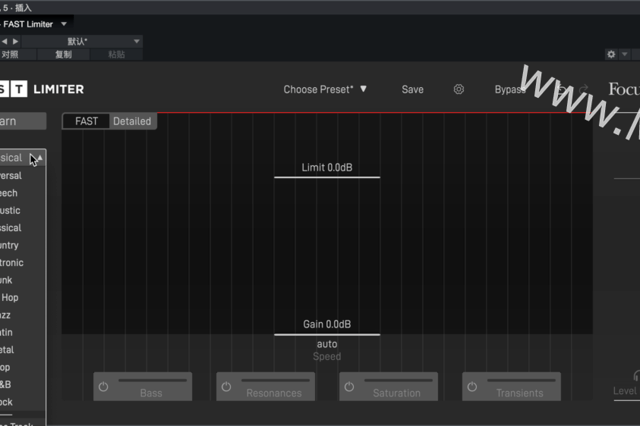
Task: Switch to FAST view tab
Action: 86,121
